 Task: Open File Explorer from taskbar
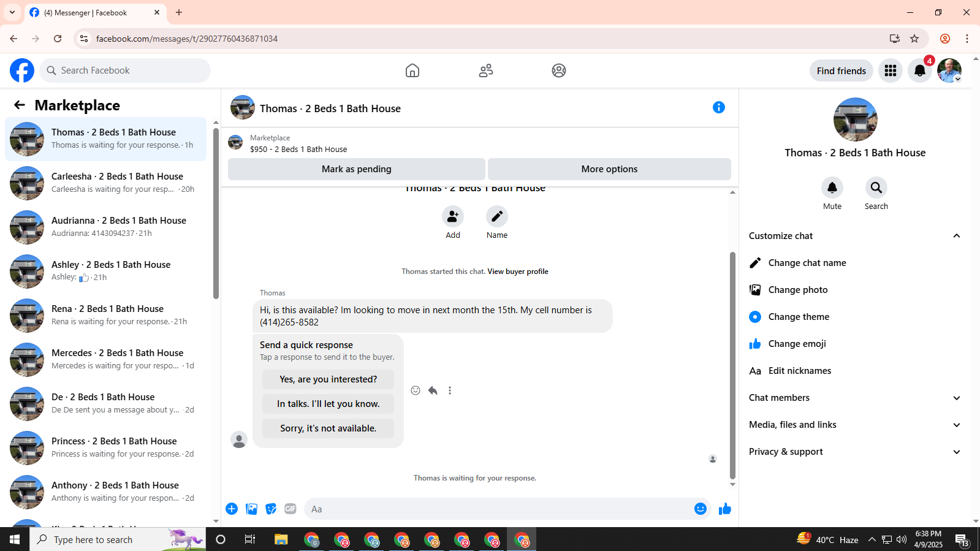(281, 539)
